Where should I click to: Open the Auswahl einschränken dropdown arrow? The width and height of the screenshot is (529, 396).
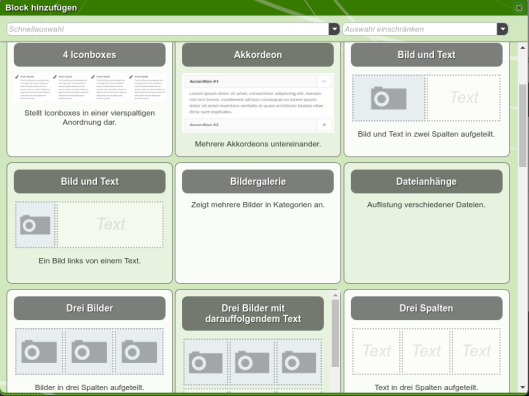[x=502, y=29]
